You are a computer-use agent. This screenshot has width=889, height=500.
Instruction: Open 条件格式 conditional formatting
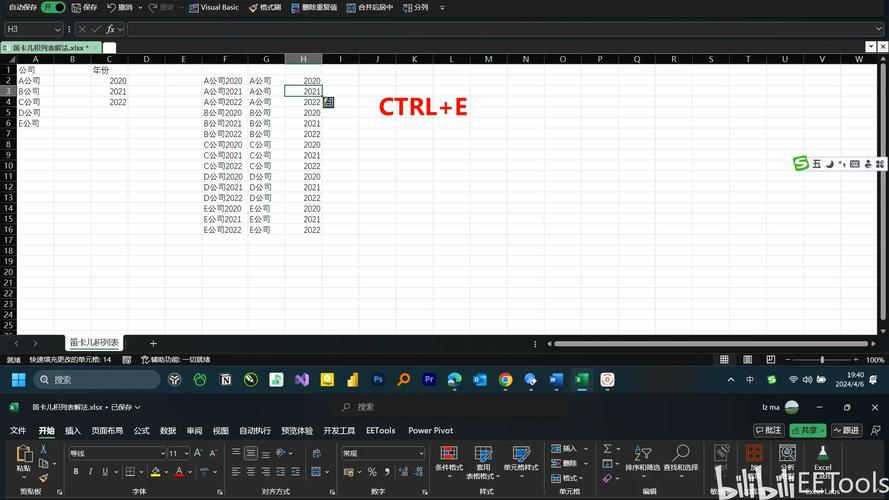click(x=448, y=461)
